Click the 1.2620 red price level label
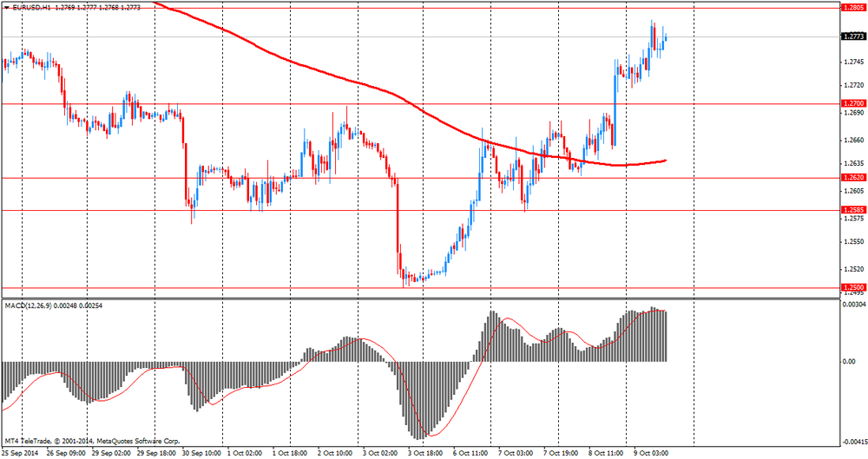The height and width of the screenshot is (459, 868). (x=852, y=178)
